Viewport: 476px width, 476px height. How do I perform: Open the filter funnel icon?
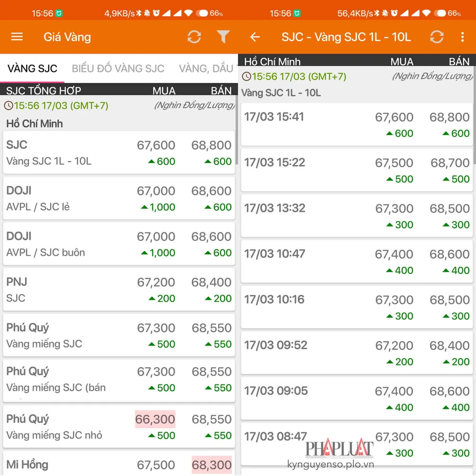tap(223, 37)
